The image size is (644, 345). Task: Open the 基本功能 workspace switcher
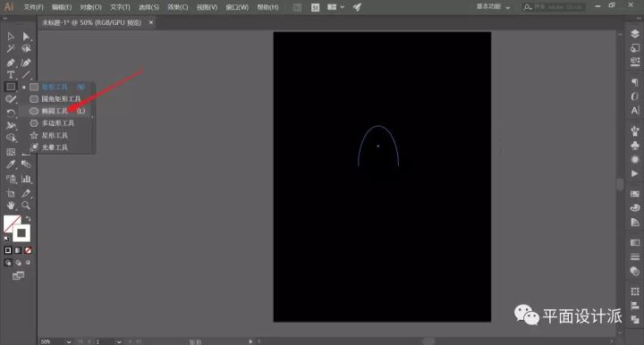coord(493,7)
